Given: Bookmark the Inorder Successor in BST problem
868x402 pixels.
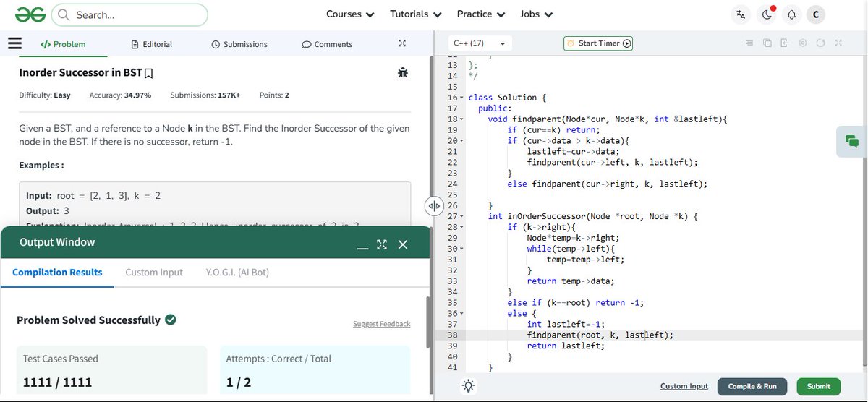Looking at the screenshot, I should (149, 74).
